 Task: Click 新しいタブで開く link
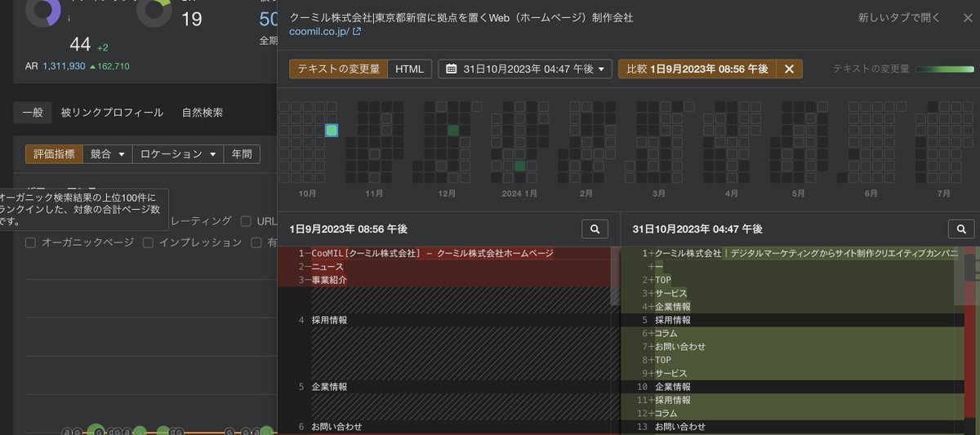click(x=899, y=18)
